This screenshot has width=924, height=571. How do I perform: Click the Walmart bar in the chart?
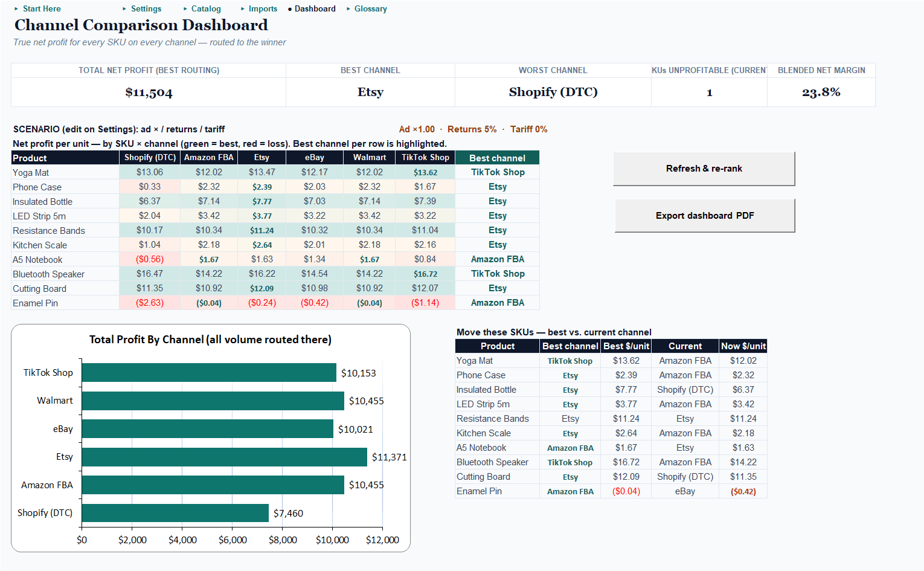pos(213,401)
